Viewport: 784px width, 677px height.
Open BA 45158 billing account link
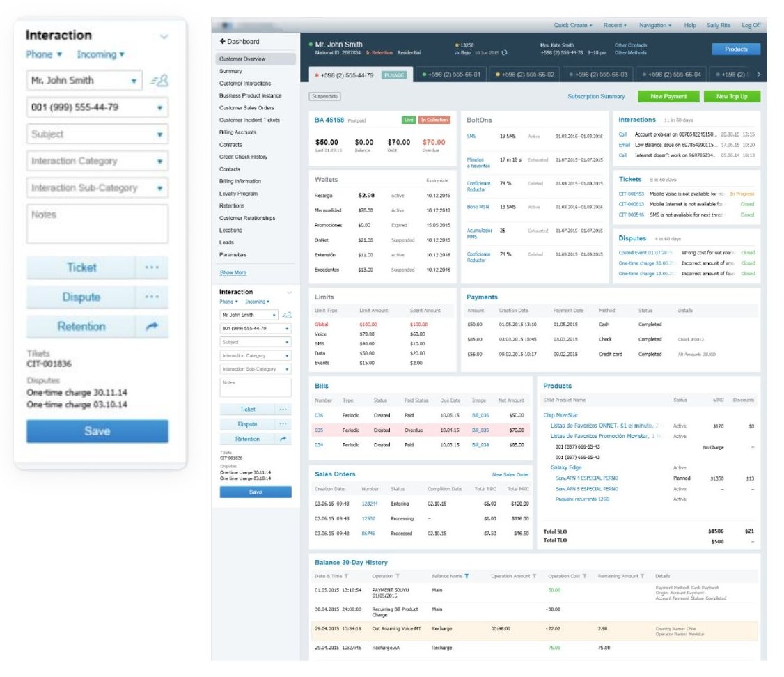click(329, 120)
